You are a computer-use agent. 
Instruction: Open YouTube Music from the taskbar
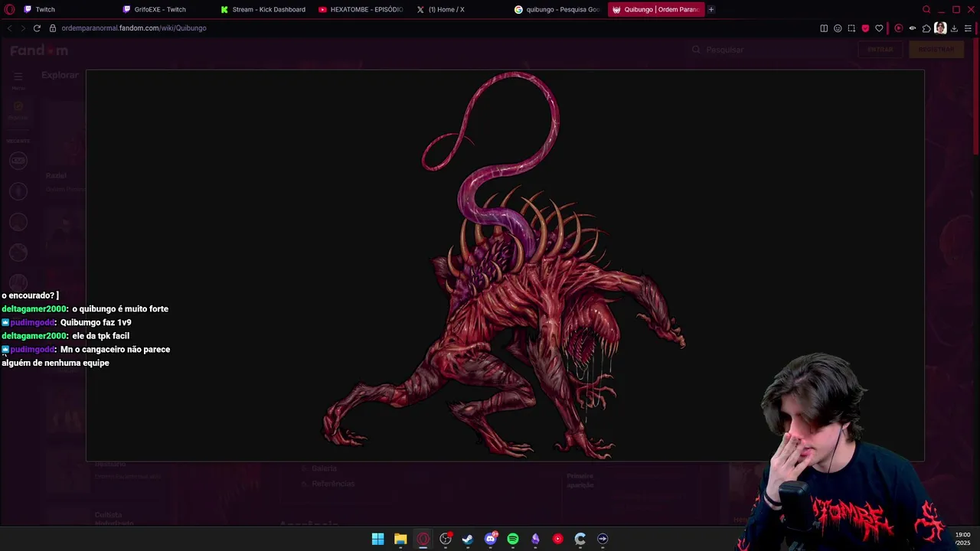tap(557, 539)
